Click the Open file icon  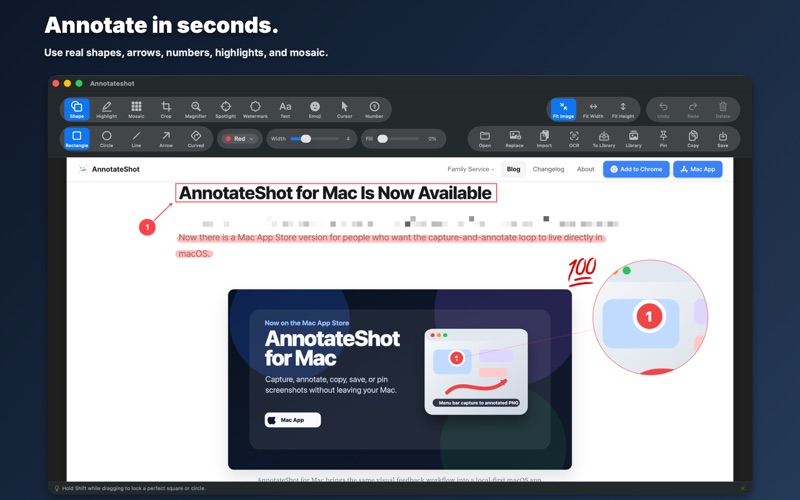[485, 138]
